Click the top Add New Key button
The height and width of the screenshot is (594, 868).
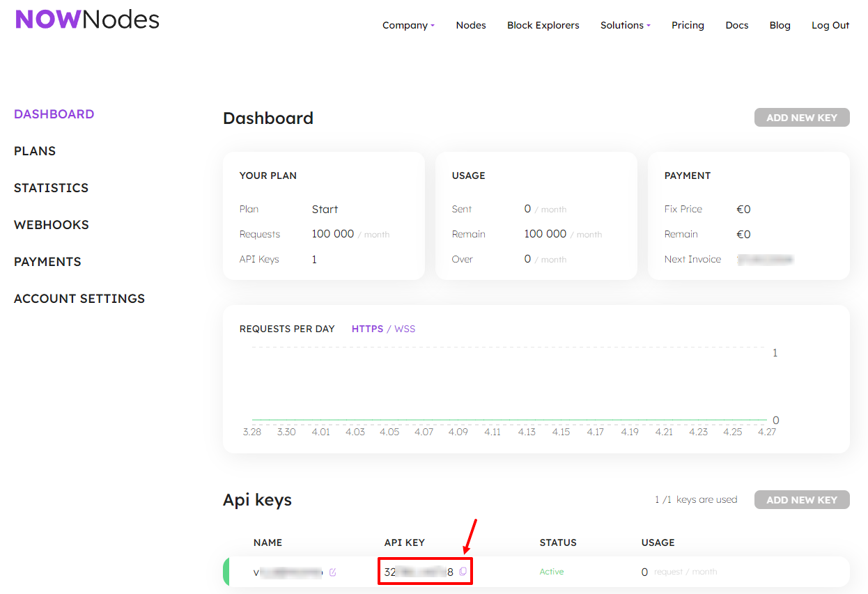(x=802, y=118)
